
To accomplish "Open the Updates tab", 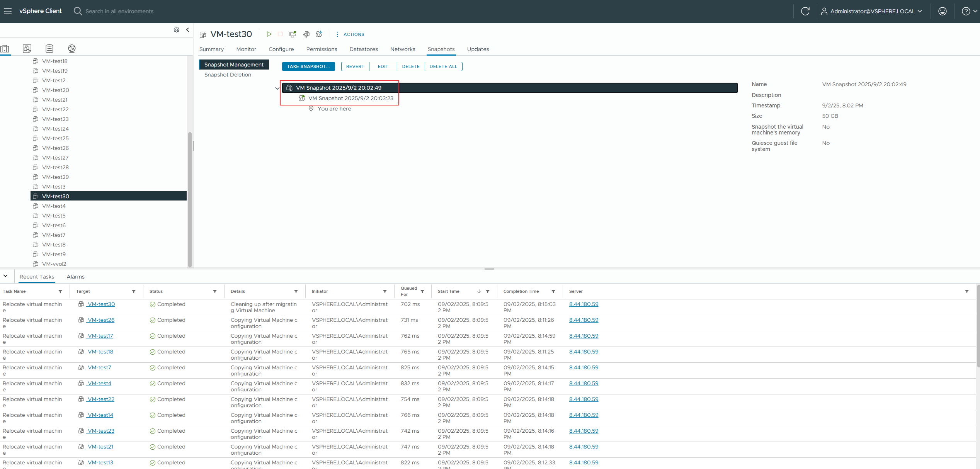I will 478,49.
